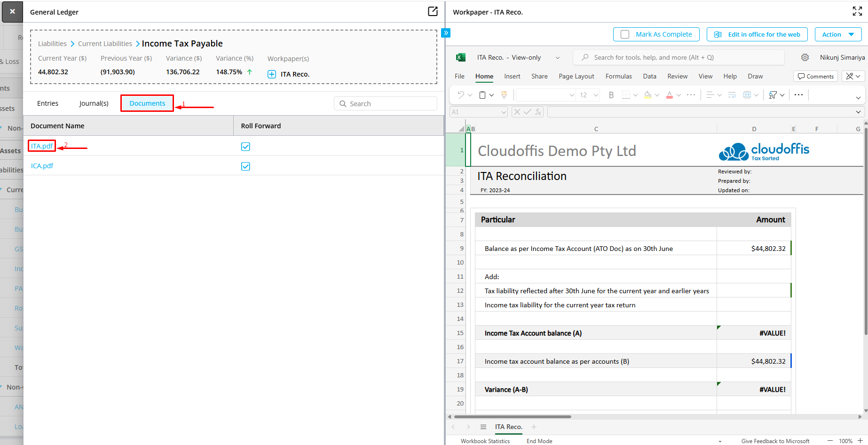
Task: Click the Paste clipboard icon
Action: pyautogui.click(x=482, y=95)
